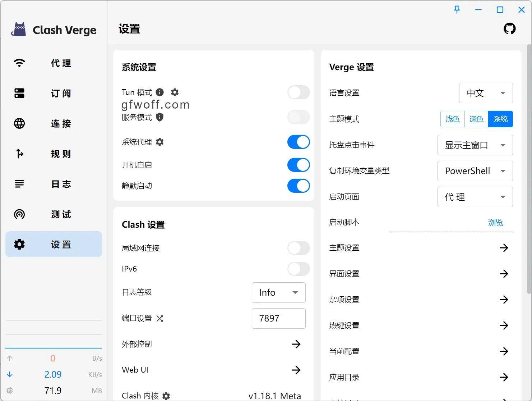Click the radar icon beside 测试
The height and width of the screenshot is (401, 532).
[19, 214]
